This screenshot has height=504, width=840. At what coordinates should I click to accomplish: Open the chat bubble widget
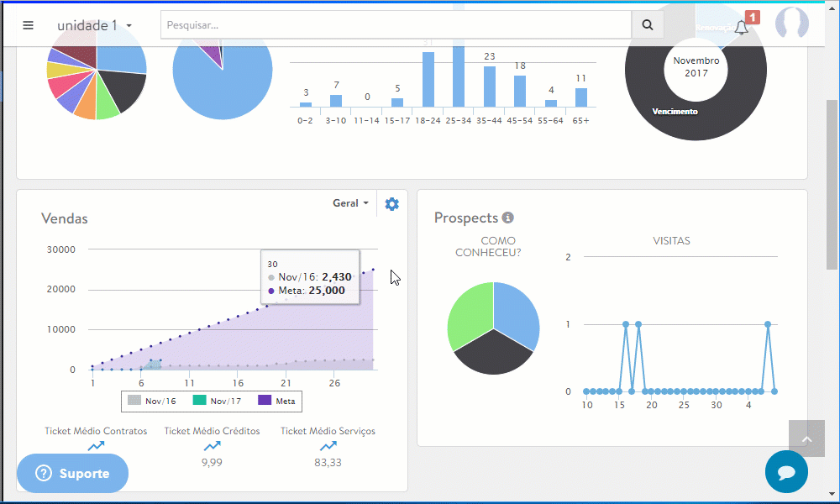pos(786,472)
